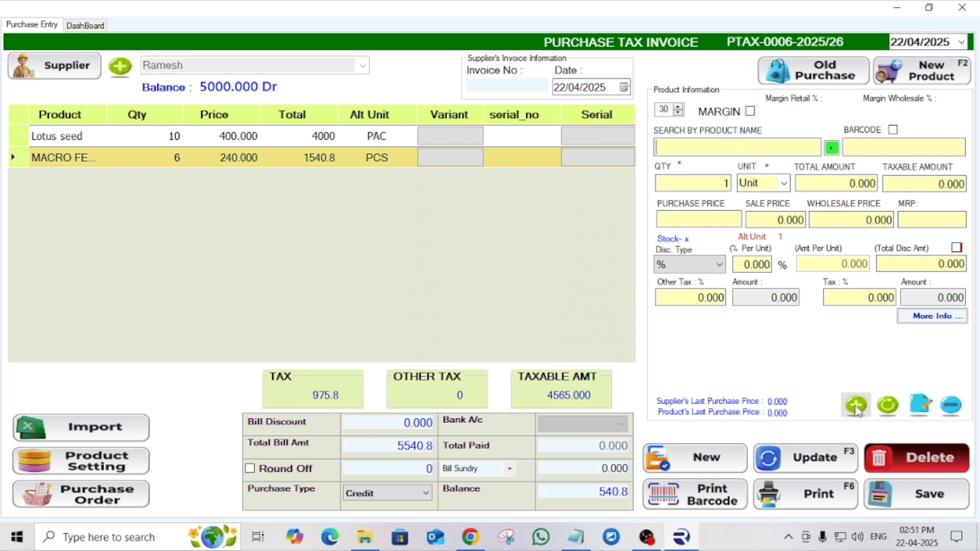980x551 pixels.
Task: Open the Disc. Type % dropdown
Action: point(719,264)
